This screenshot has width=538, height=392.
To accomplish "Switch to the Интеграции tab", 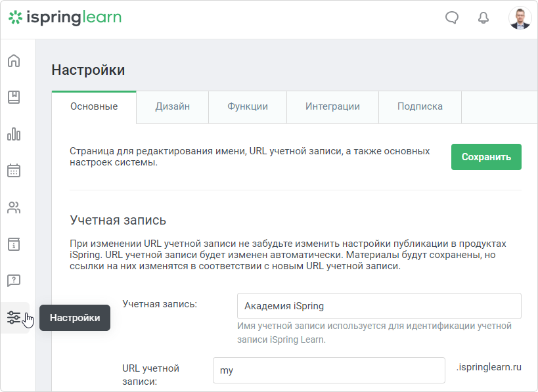I will tap(332, 106).
